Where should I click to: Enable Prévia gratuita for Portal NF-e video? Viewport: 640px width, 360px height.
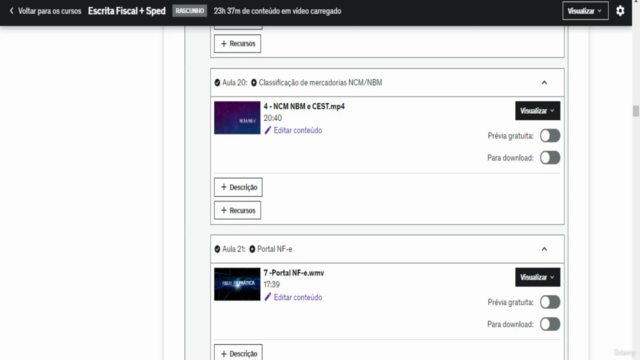click(x=550, y=302)
